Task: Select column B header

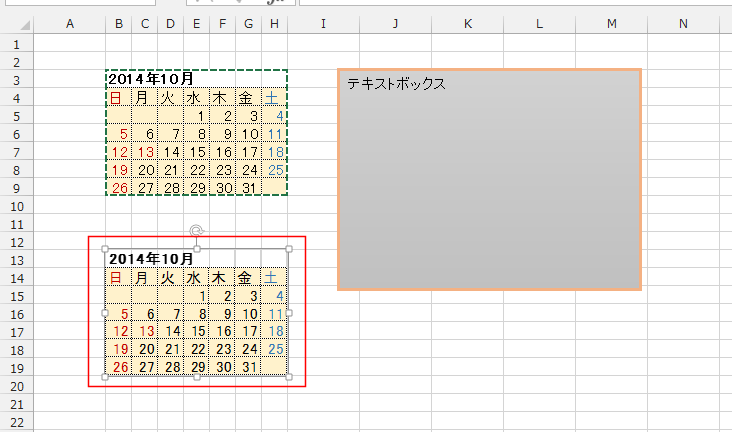Action: [x=119, y=24]
